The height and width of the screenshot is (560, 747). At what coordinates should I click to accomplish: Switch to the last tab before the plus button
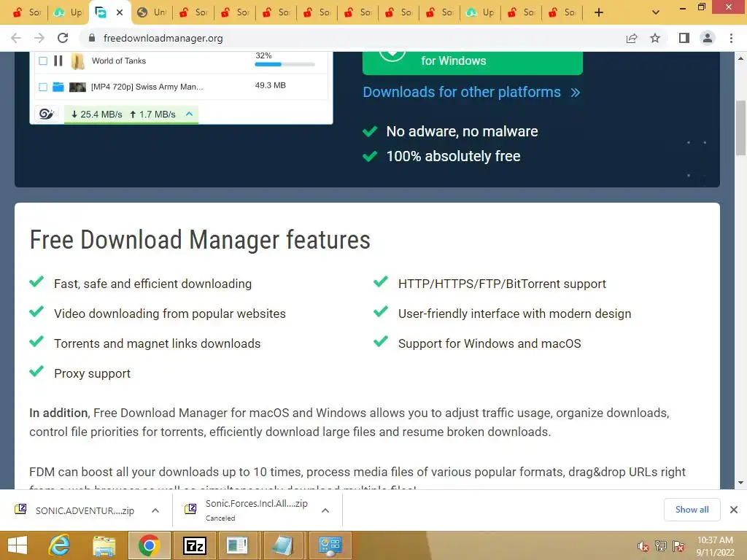562,12
